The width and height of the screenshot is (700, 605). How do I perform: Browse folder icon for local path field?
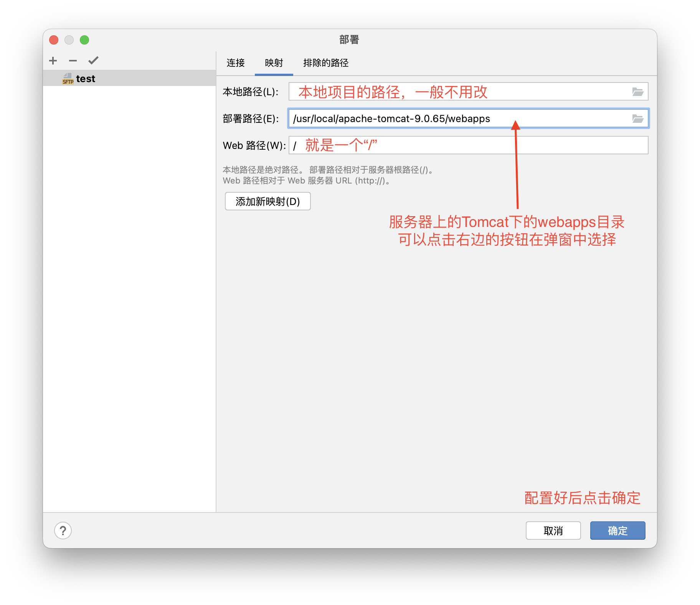(637, 92)
